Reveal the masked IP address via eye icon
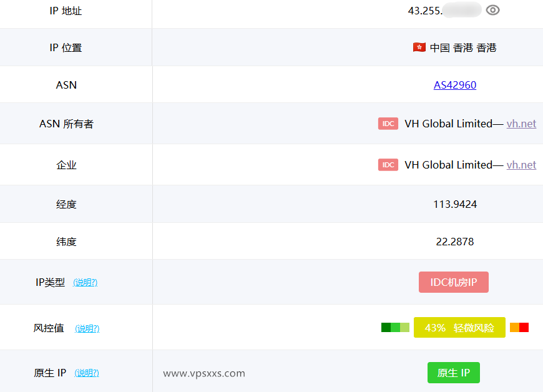The width and height of the screenshot is (543, 392). (x=493, y=10)
